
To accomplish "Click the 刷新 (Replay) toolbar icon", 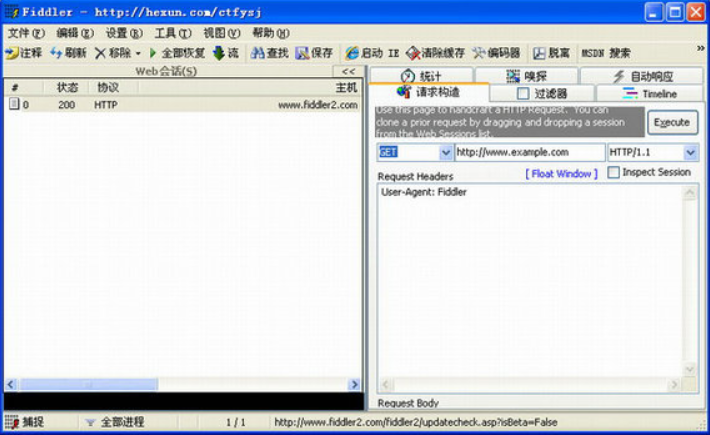I will 57,53.
